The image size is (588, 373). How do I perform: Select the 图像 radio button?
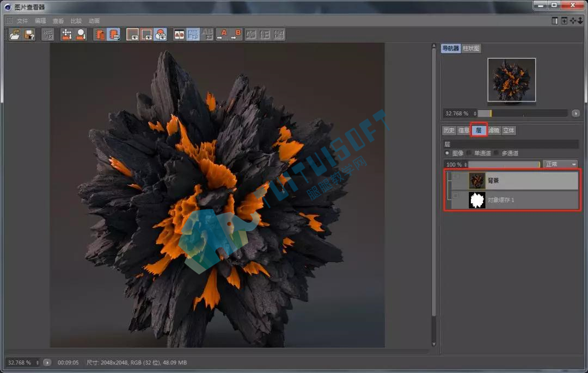(447, 153)
